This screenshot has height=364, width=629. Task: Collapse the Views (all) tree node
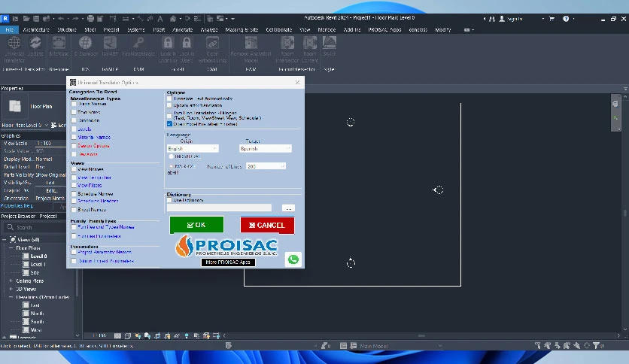(5, 240)
